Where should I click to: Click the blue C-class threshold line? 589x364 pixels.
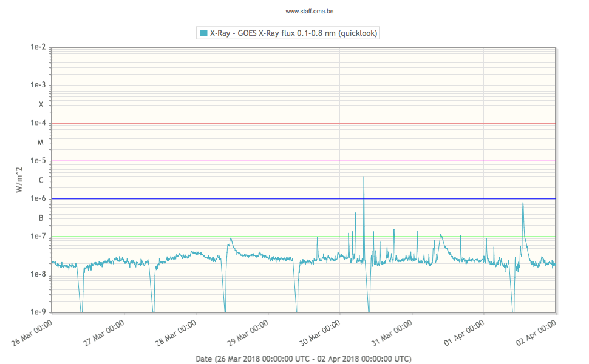tap(304, 199)
